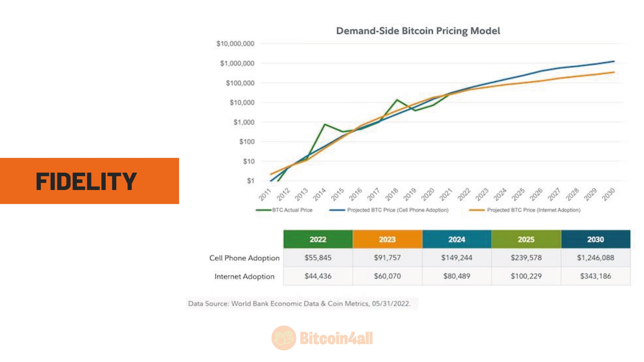Click the $1,246,088 table cell

[x=595, y=258]
